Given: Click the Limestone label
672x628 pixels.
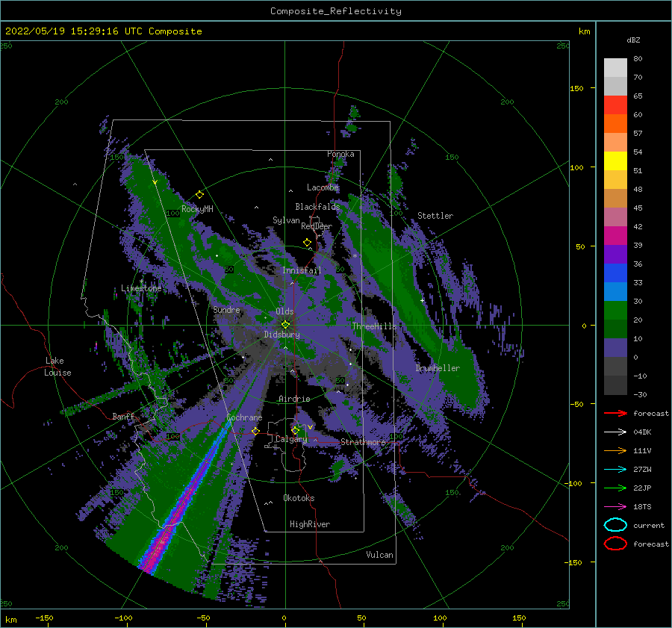Looking at the screenshot, I should point(141,288).
